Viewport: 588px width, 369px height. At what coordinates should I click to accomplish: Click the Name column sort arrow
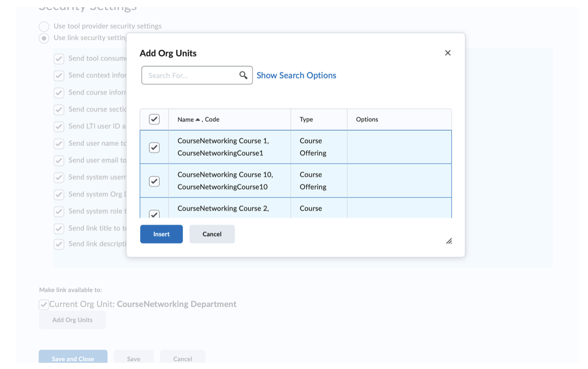198,119
